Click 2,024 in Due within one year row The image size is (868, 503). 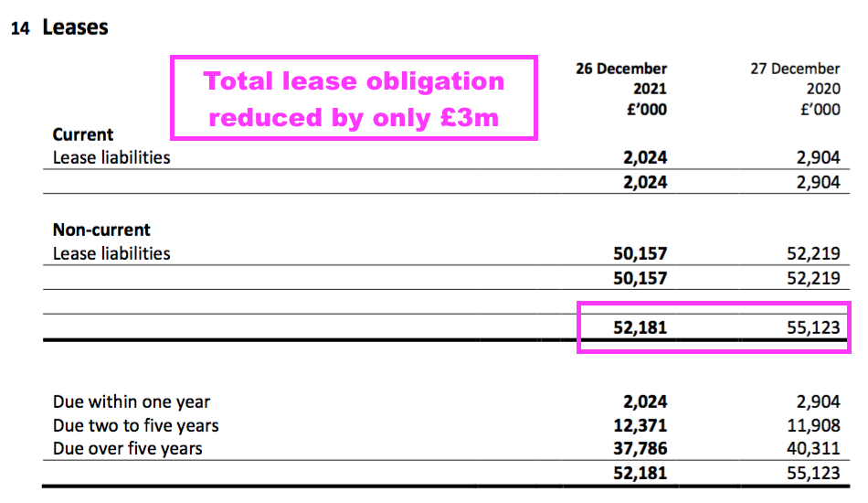click(645, 401)
